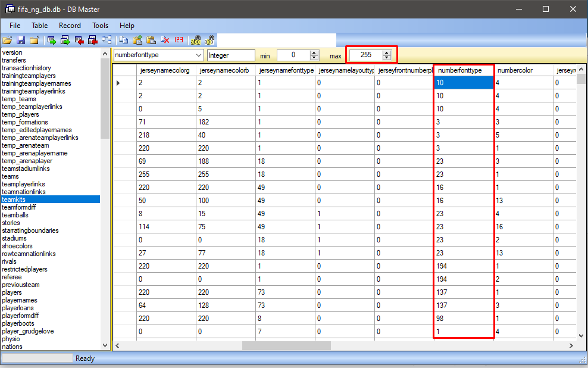Viewport: 588px width, 368px height.
Task: Click the single table red arrow icon
Action: tap(79, 40)
